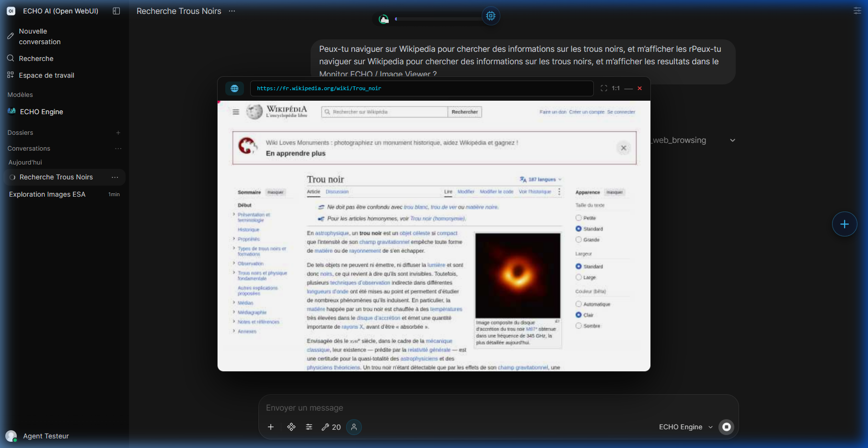
Task: Click the round plus floating button
Action: (x=845, y=224)
